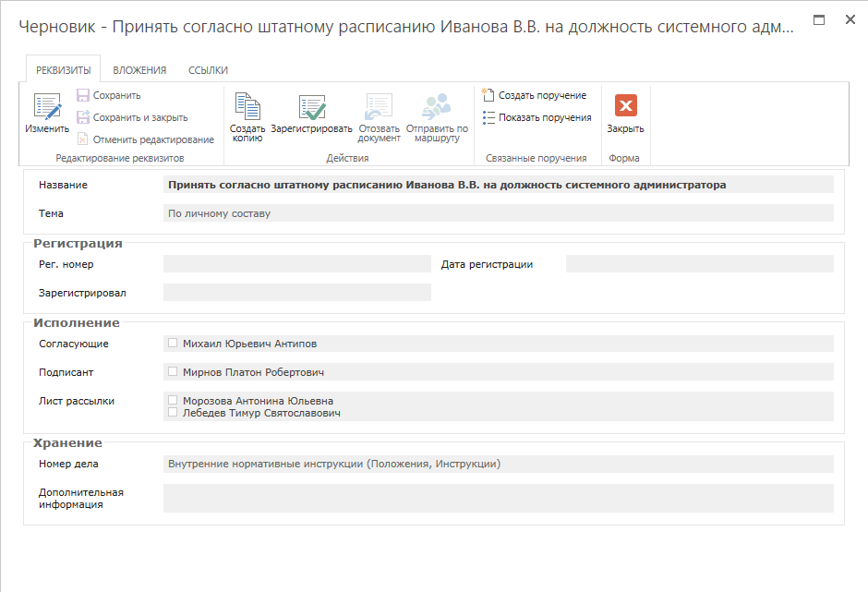Click the red Закрыть form icon

click(x=625, y=105)
